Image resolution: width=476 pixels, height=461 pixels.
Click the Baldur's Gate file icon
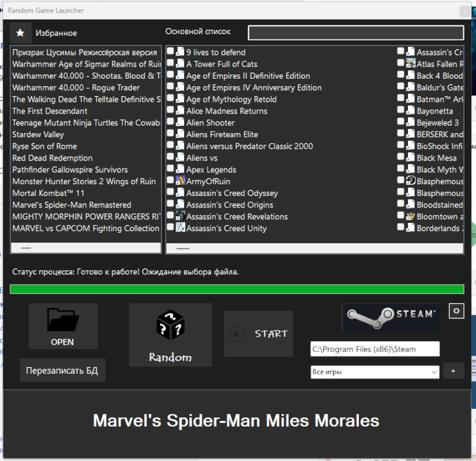411,87
